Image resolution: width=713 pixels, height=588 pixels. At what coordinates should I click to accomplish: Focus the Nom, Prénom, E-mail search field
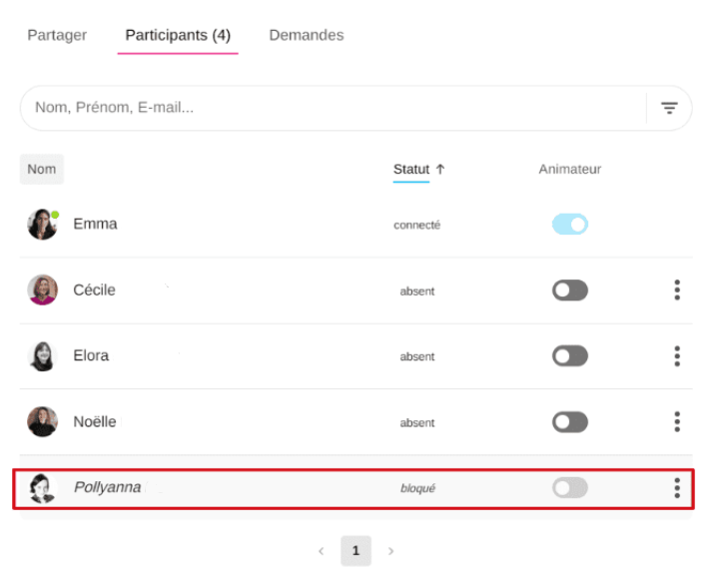[x=330, y=108]
